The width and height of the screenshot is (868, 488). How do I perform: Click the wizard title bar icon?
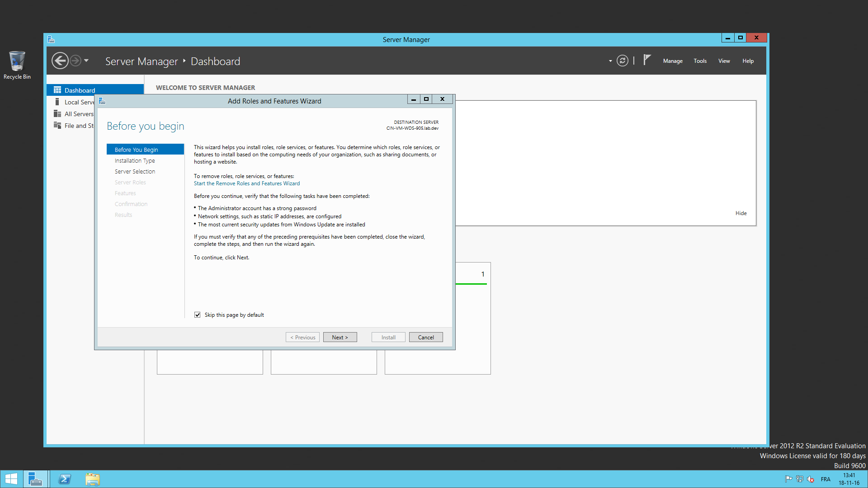click(102, 101)
